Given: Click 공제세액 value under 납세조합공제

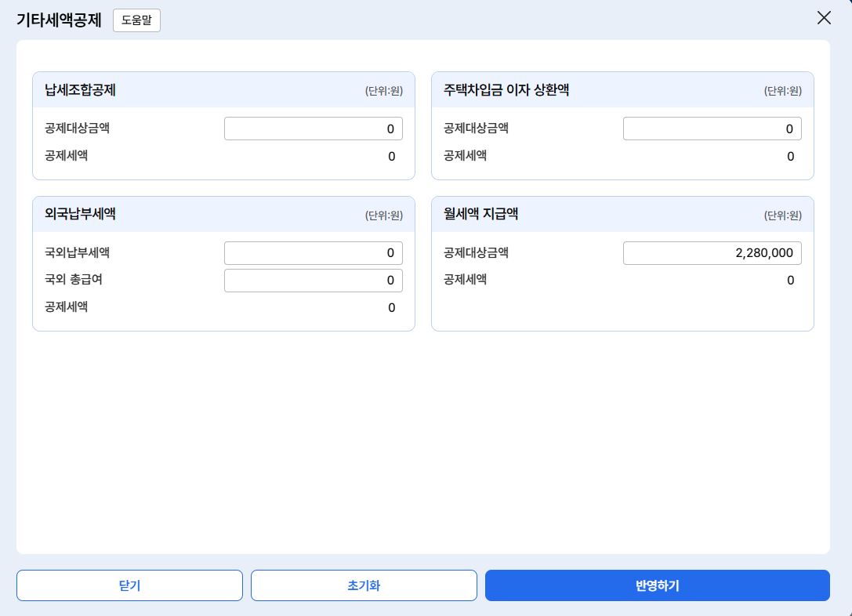Looking at the screenshot, I should [x=391, y=157].
